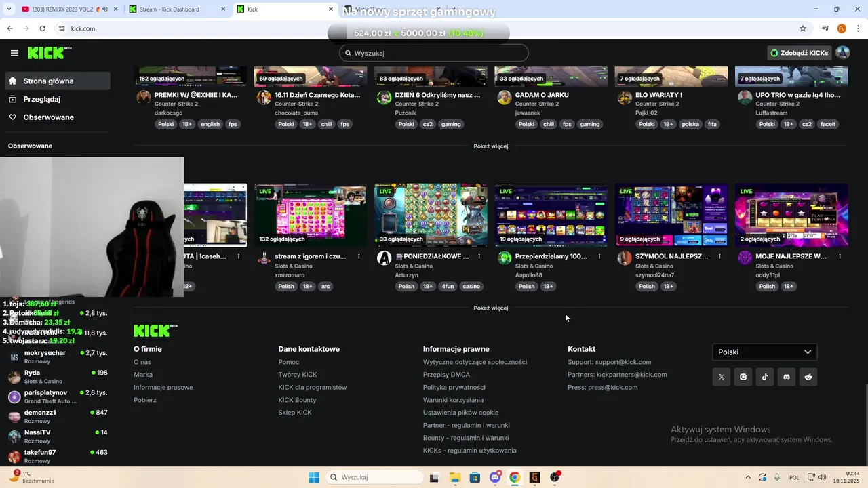The image size is (868, 488).
Task: Click the jawaanek channel avatar
Action: (x=505, y=97)
